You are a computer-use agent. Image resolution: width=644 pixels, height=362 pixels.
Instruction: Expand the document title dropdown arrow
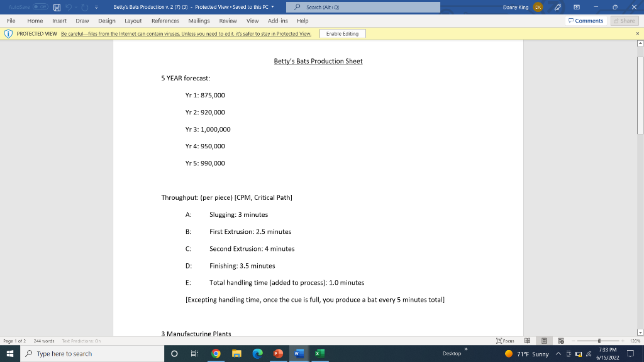[272, 7]
